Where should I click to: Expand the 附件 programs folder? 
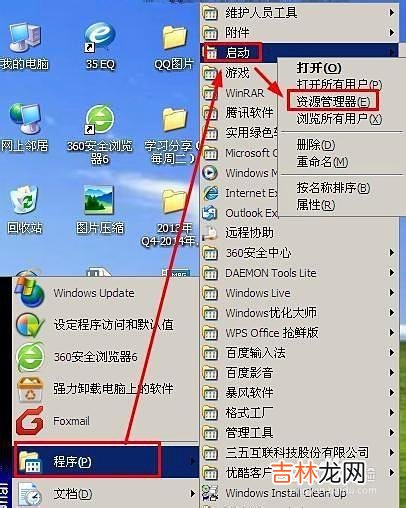(300, 33)
